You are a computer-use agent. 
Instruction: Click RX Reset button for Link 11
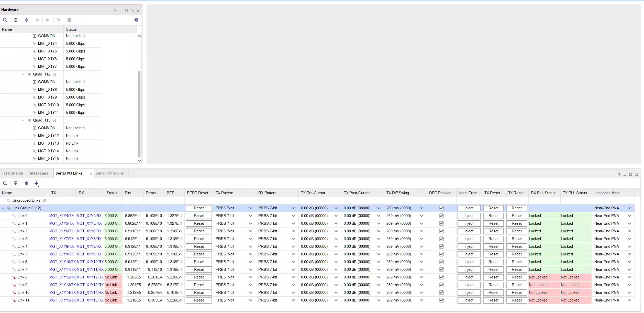tap(517, 300)
